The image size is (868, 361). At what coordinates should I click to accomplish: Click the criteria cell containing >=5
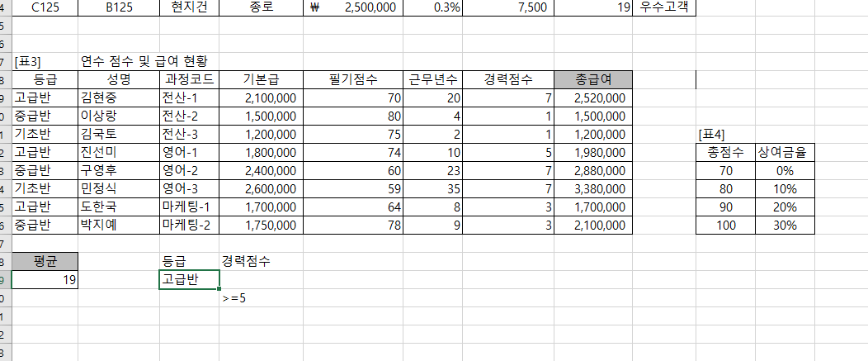point(234,298)
